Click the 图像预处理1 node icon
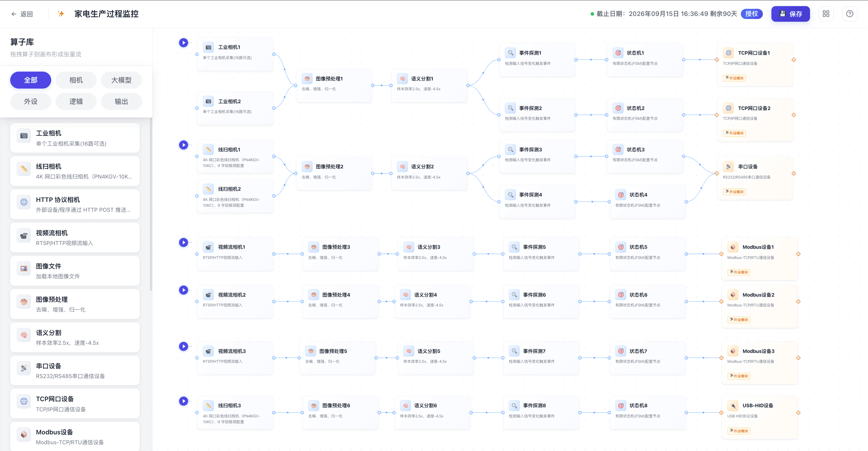Image resolution: width=868 pixels, height=451 pixels. (307, 79)
